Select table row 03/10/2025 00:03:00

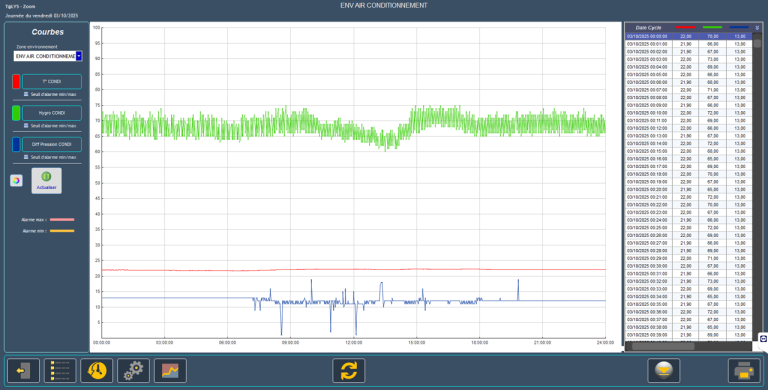click(x=689, y=59)
